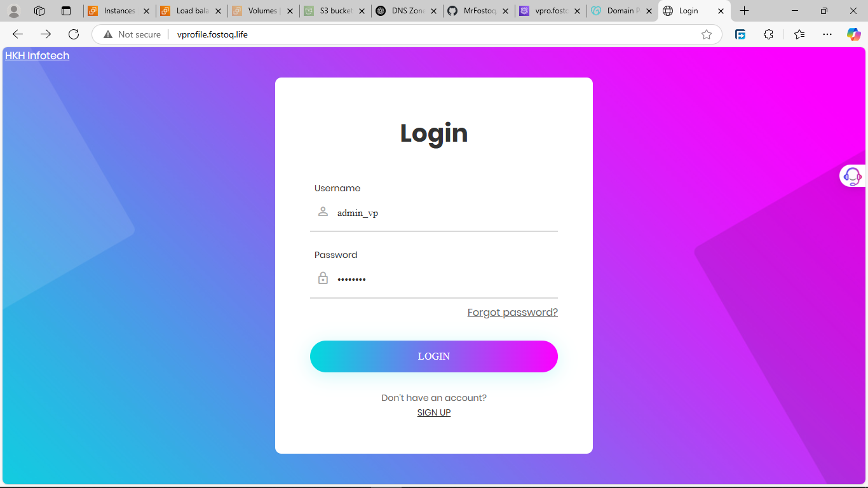Switch to the DNS Zone tab

(x=407, y=11)
